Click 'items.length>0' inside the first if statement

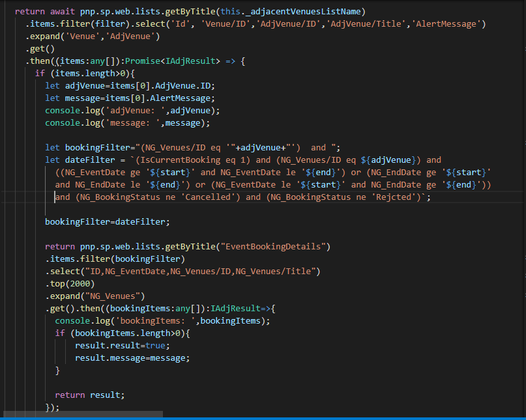90,74
